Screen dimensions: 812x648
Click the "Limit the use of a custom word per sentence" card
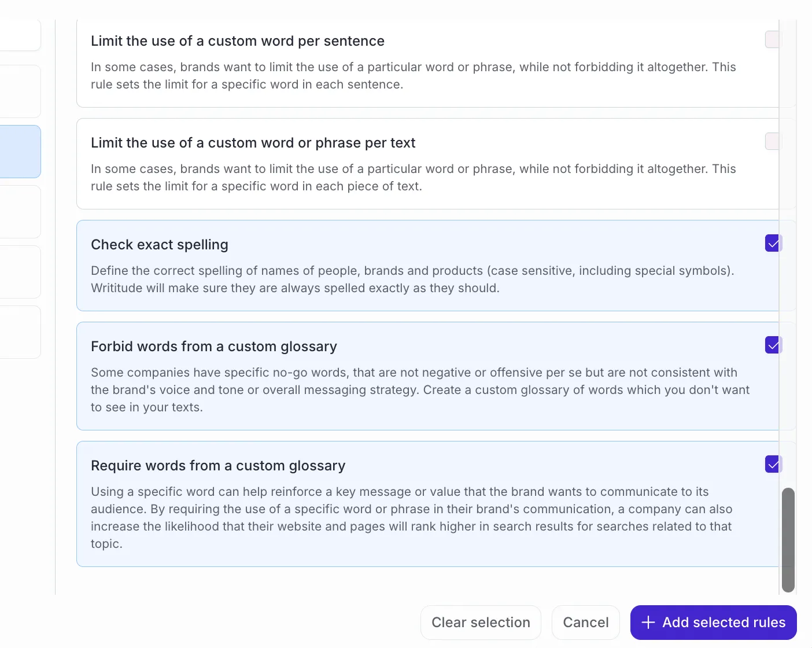[x=405, y=62]
